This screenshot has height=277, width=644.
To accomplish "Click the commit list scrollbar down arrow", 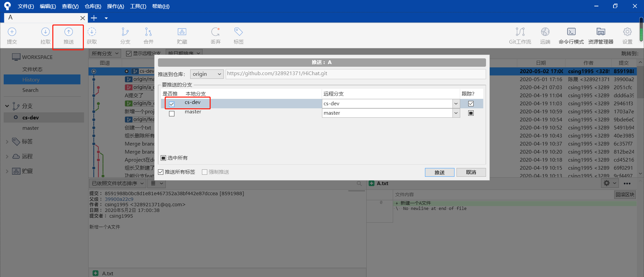I will (640, 173).
